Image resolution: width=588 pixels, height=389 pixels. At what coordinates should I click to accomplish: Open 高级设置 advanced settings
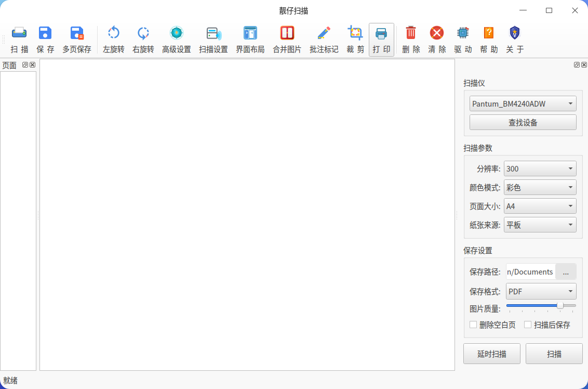[x=176, y=40]
